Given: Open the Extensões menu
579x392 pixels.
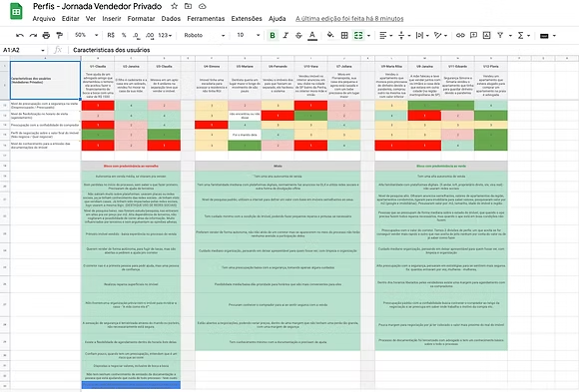Looking at the screenshot, I should click(x=247, y=19).
